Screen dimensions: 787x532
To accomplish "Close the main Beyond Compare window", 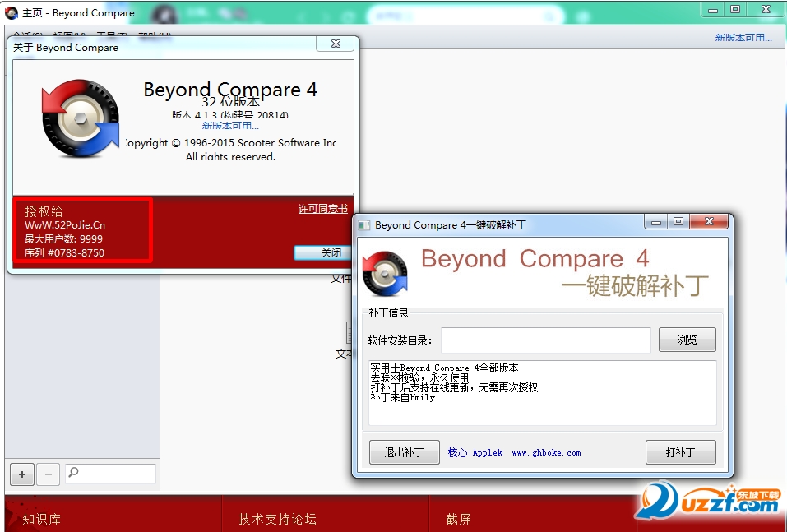I will pyautogui.click(x=766, y=10).
